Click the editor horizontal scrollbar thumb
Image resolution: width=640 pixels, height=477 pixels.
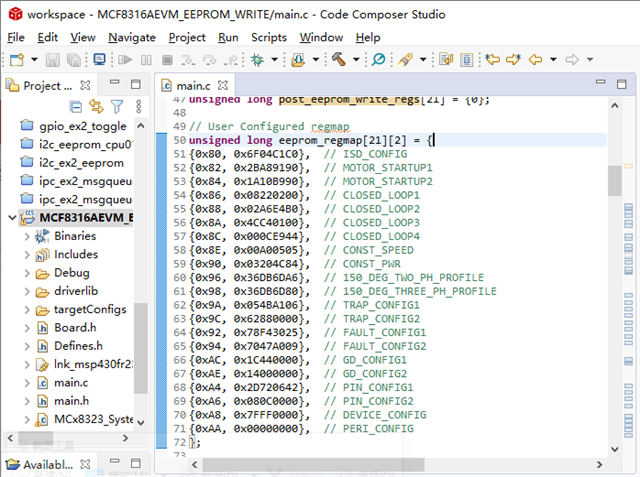pos(313,464)
